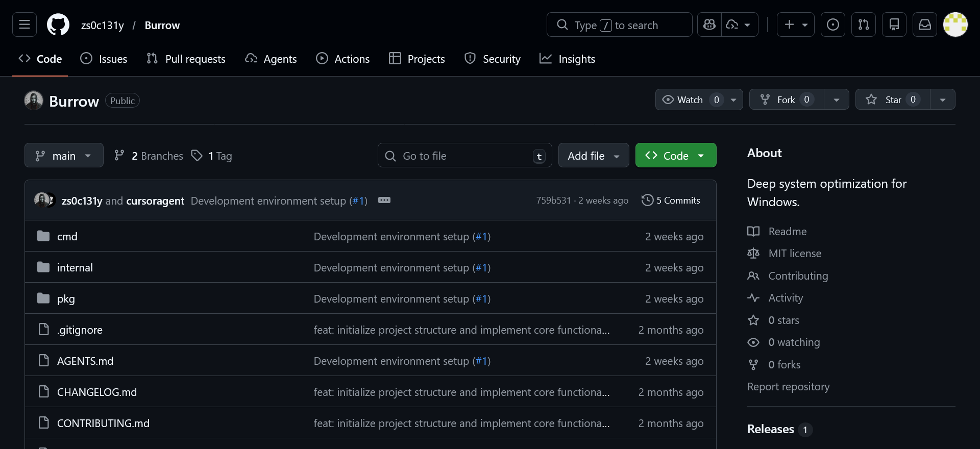This screenshot has width=980, height=449.
Task: Click the GitHub logo home icon
Action: [58, 24]
